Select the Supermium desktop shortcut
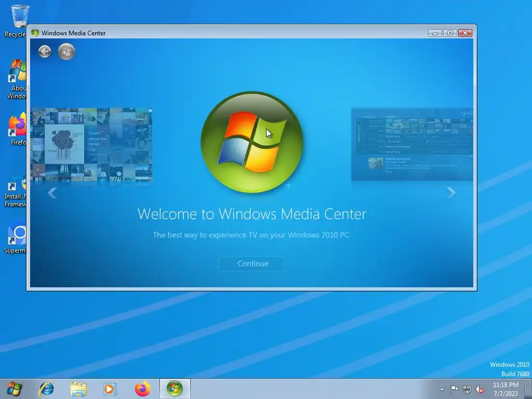532x399 pixels. pos(15,237)
